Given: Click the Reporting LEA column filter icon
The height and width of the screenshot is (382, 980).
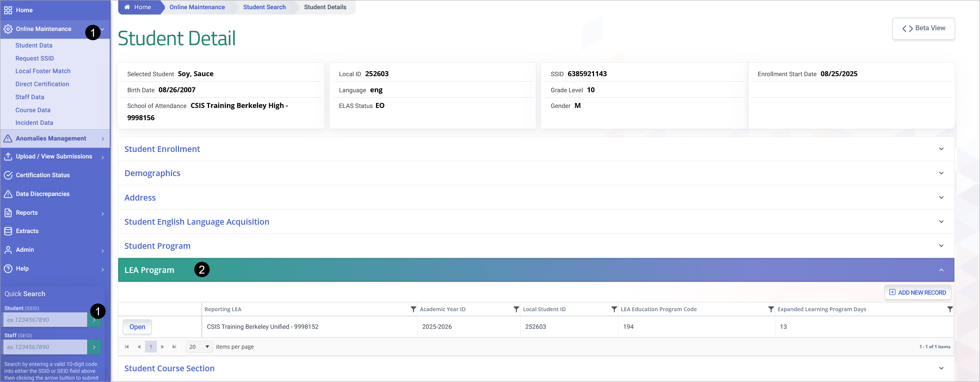Looking at the screenshot, I should tap(413, 309).
